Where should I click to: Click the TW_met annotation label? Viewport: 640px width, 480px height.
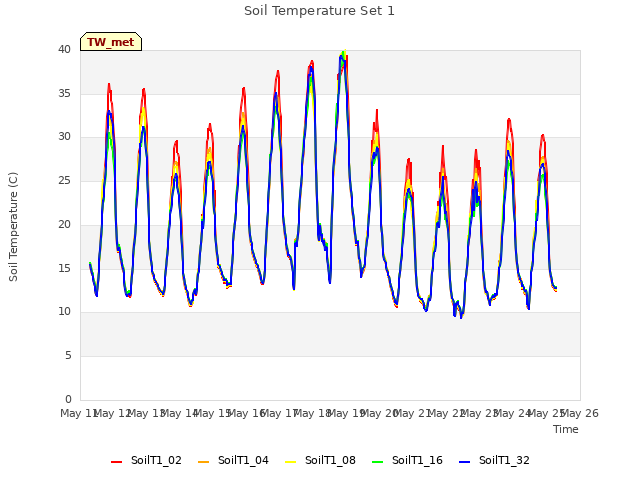pyautogui.click(x=111, y=42)
